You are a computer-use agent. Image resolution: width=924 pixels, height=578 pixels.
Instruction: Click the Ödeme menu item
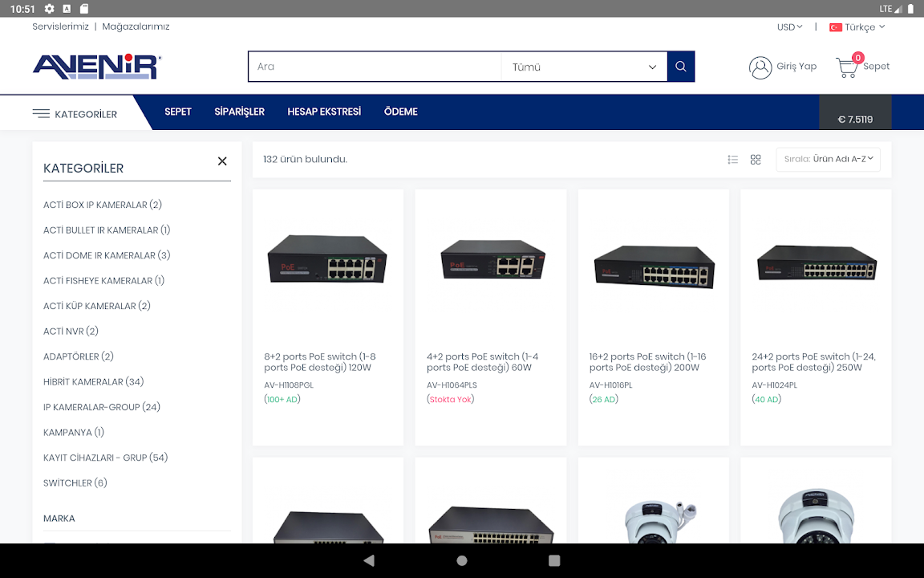pyautogui.click(x=400, y=112)
